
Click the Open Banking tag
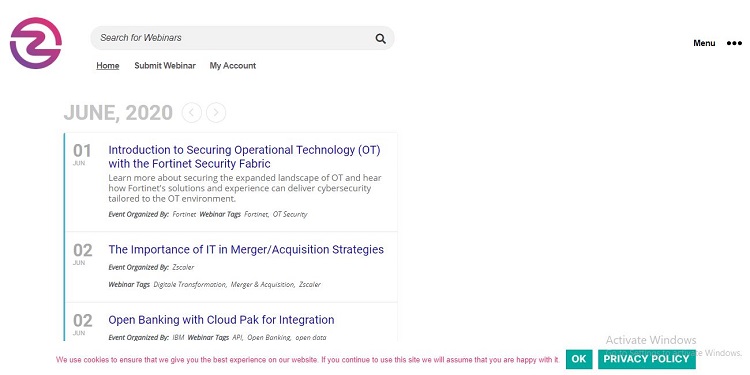pos(269,338)
